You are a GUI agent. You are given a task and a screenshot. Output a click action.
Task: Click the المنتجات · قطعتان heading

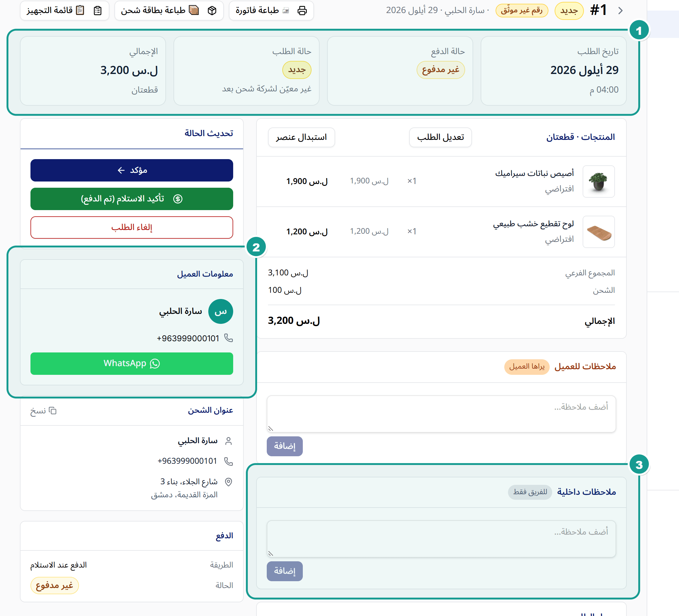(580, 137)
